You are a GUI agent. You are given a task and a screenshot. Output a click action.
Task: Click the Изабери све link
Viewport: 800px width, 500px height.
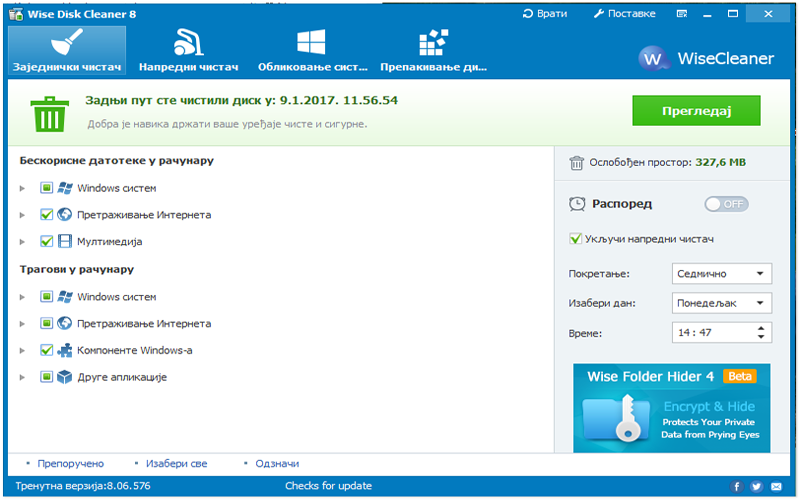point(176,464)
